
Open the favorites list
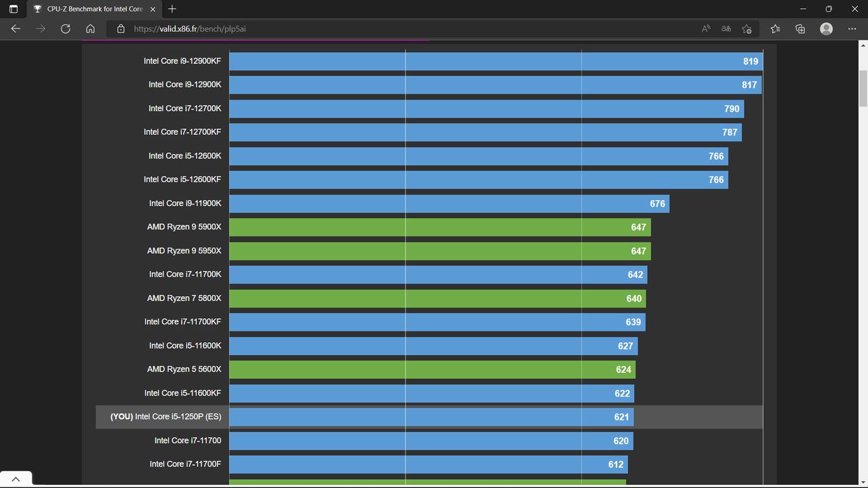pos(775,28)
